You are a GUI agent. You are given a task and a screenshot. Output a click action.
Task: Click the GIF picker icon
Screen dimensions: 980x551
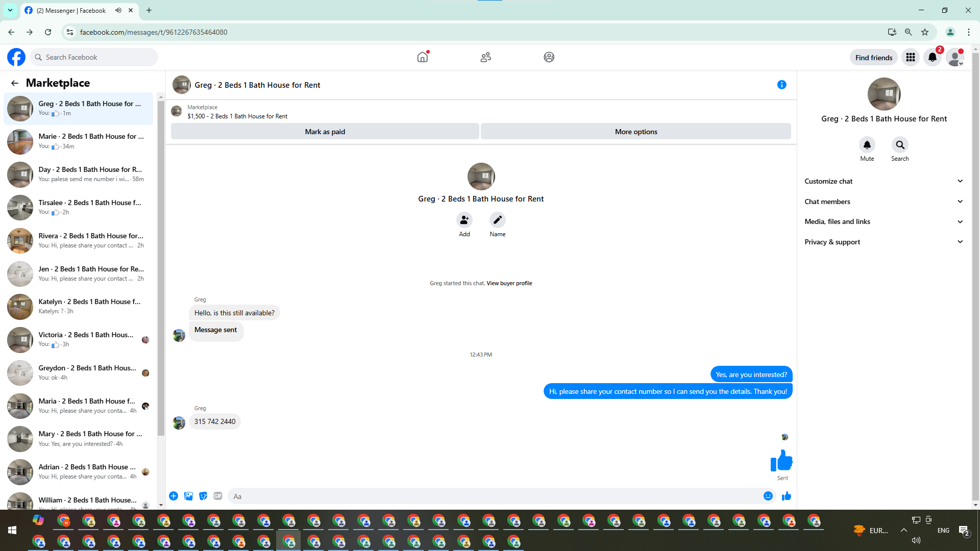tap(218, 496)
